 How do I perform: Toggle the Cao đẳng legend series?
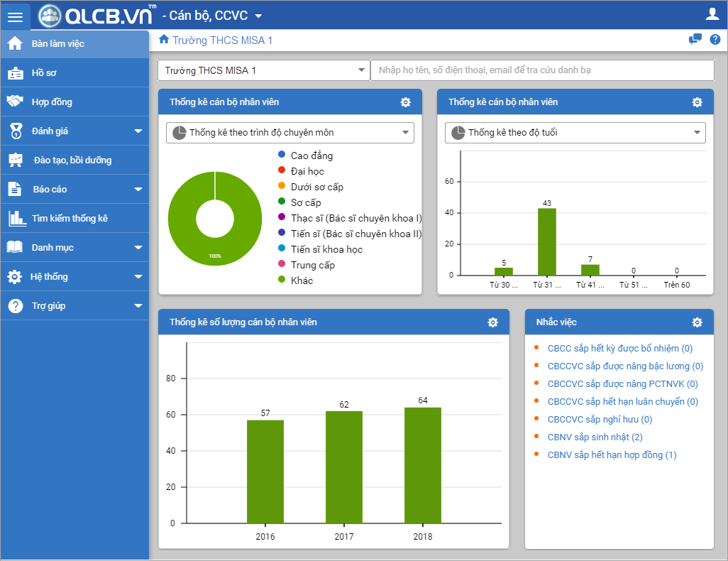pyautogui.click(x=306, y=156)
